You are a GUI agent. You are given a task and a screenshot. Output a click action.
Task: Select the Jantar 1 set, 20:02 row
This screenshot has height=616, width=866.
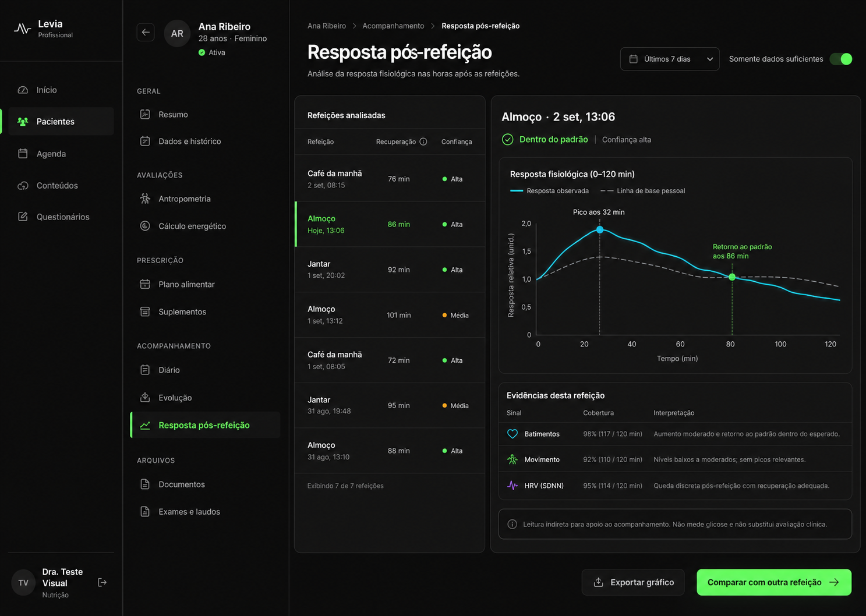(390, 270)
